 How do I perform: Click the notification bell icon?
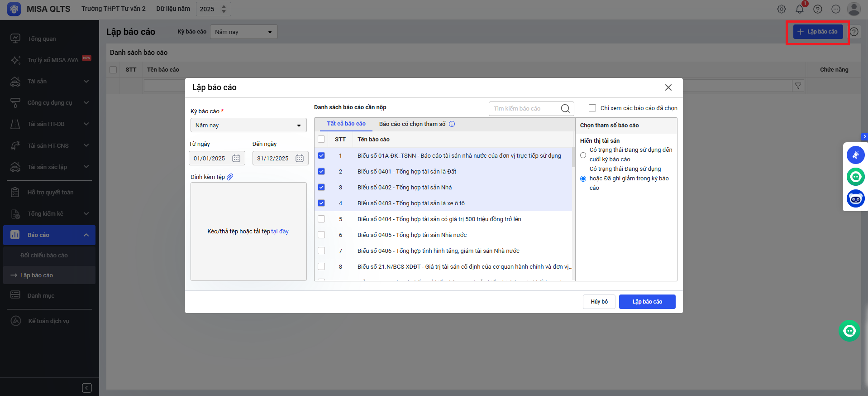799,9
